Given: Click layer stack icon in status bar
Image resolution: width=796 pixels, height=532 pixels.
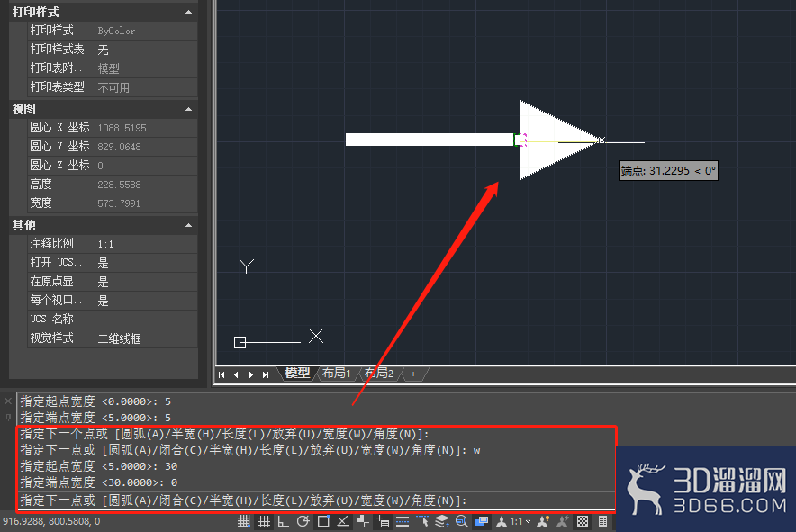Looking at the screenshot, I should coord(442,521).
